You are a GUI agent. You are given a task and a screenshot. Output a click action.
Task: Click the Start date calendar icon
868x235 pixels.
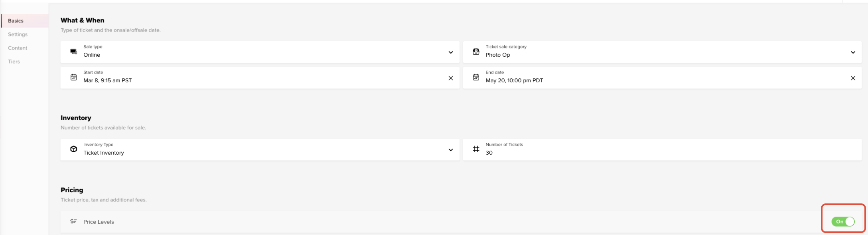coord(73,78)
